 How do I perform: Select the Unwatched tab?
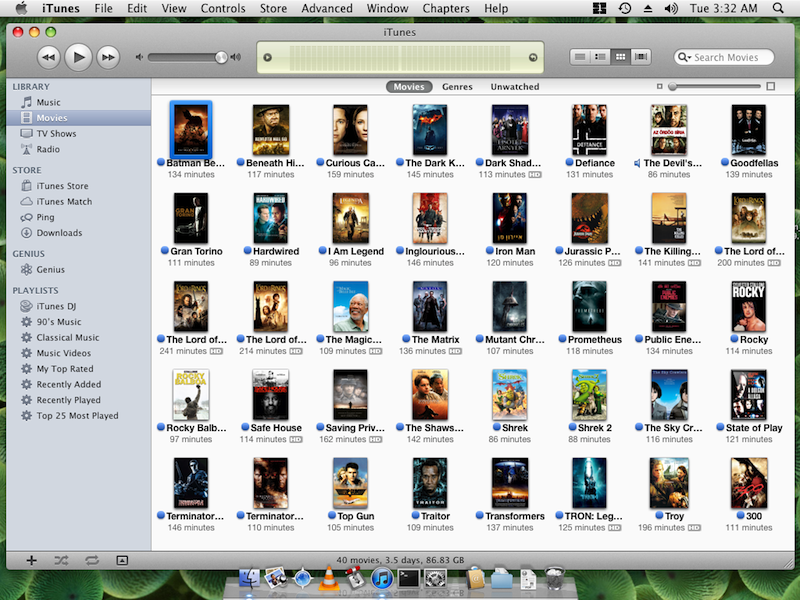[515, 87]
